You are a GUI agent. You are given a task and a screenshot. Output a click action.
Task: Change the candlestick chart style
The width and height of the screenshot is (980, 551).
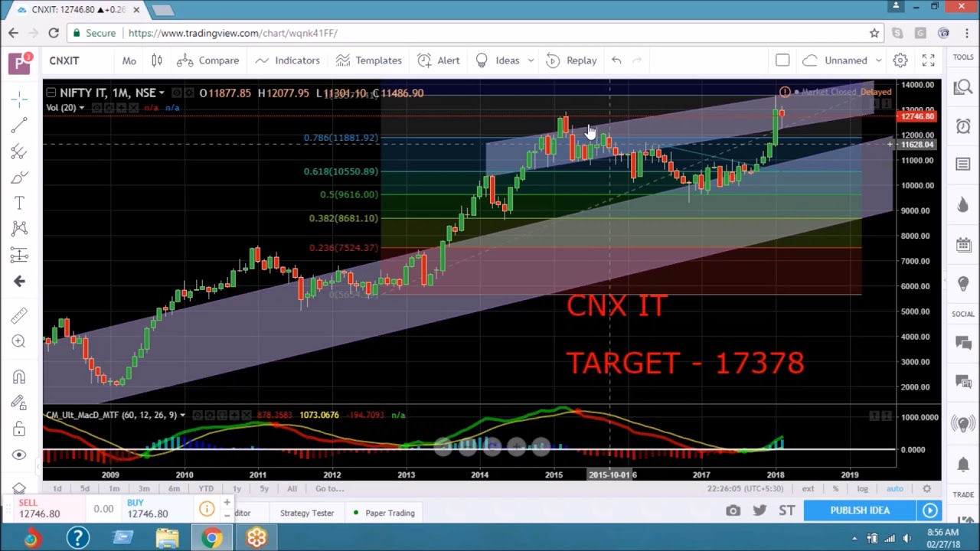point(156,60)
